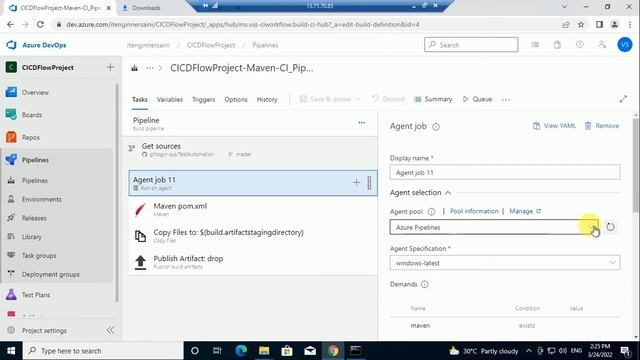Open the work items list icon in header

point(535,44)
